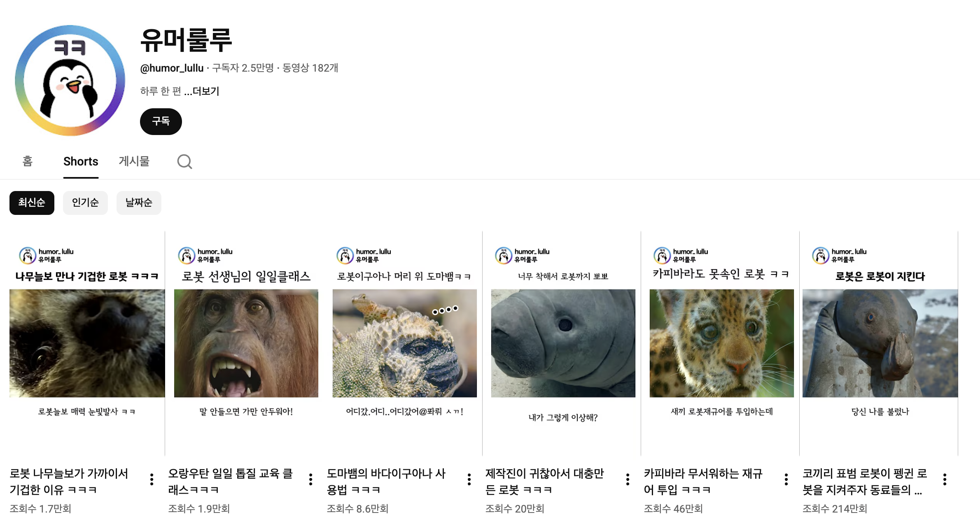Select the 날짜순 sort filter chip
The width and height of the screenshot is (980, 522).
tap(139, 203)
